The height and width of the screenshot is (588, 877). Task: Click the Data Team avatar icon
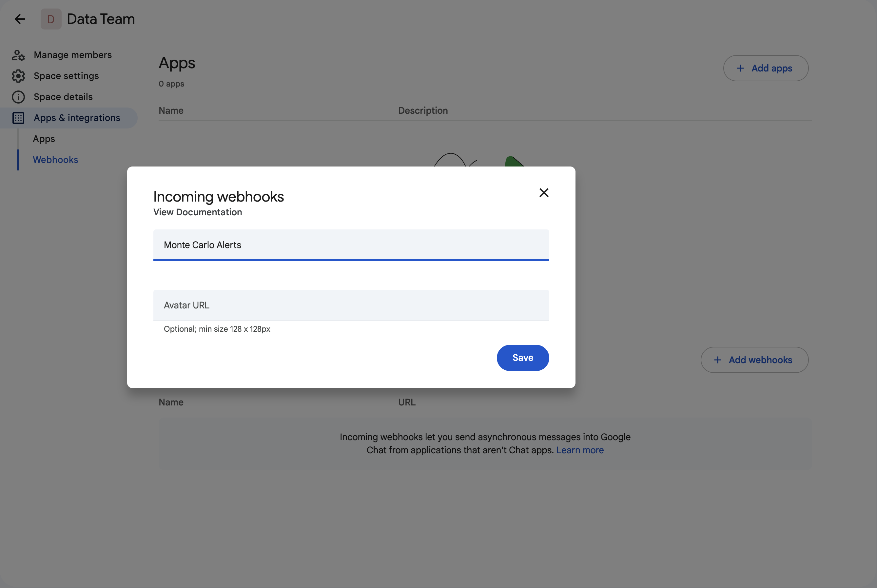(x=51, y=19)
